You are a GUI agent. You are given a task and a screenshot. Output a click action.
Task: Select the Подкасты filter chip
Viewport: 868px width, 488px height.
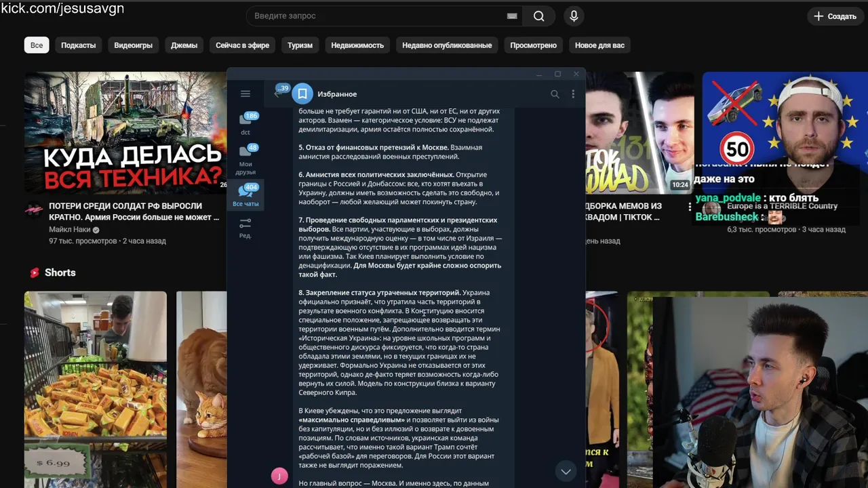point(79,45)
